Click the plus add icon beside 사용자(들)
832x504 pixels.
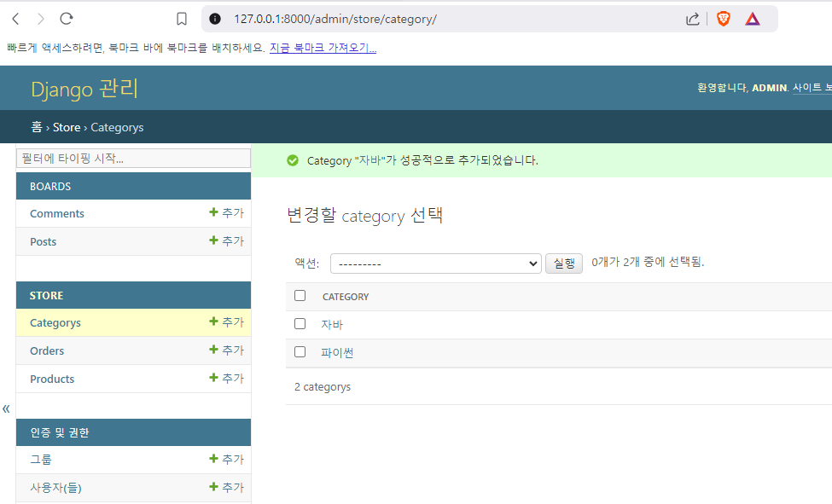point(213,487)
